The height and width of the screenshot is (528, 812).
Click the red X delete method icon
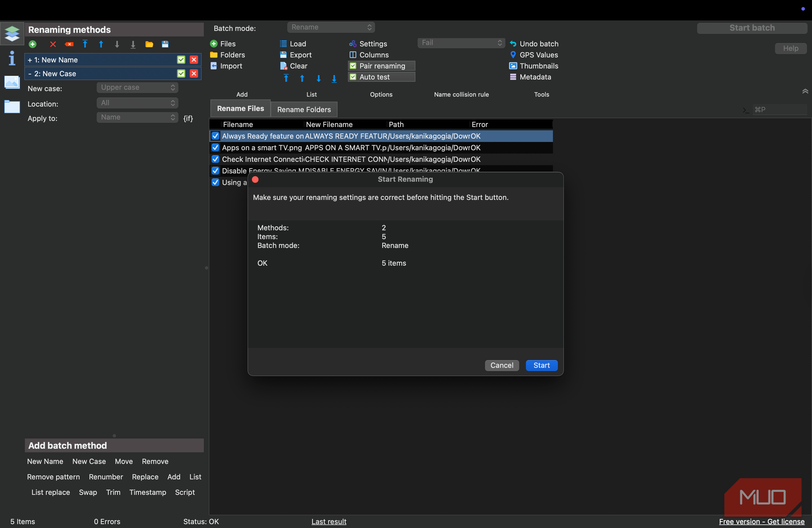tap(53, 44)
